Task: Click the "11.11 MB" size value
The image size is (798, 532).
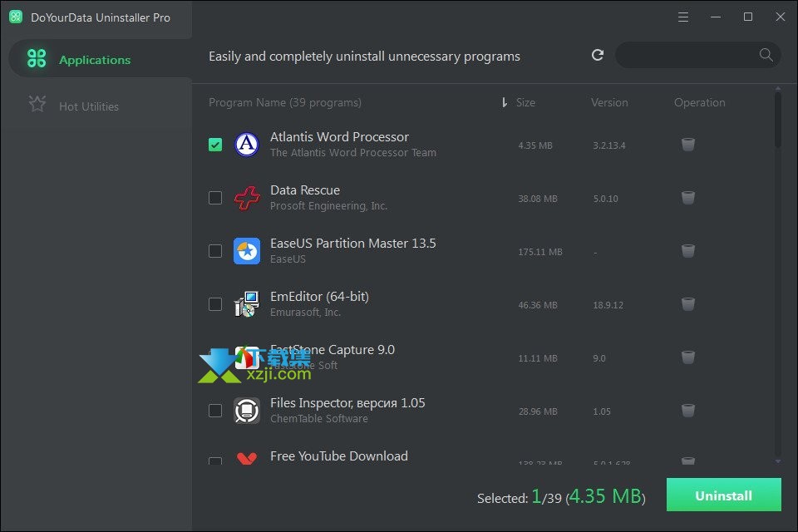Action: tap(538, 358)
